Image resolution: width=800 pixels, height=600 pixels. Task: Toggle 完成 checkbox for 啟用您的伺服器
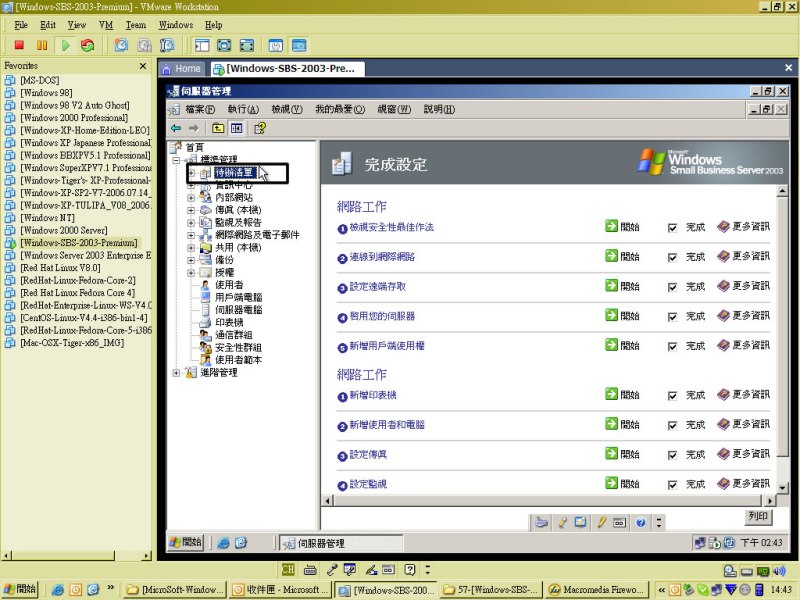click(x=672, y=317)
